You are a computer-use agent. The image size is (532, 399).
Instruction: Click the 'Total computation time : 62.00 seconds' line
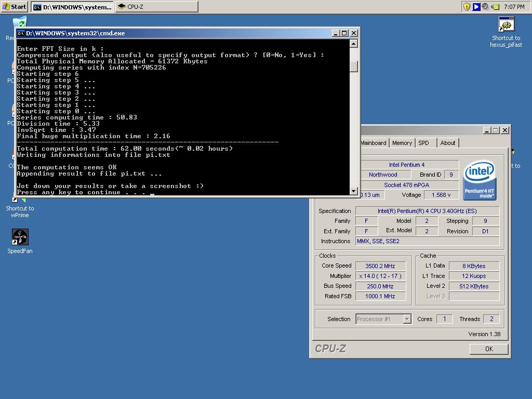point(125,149)
